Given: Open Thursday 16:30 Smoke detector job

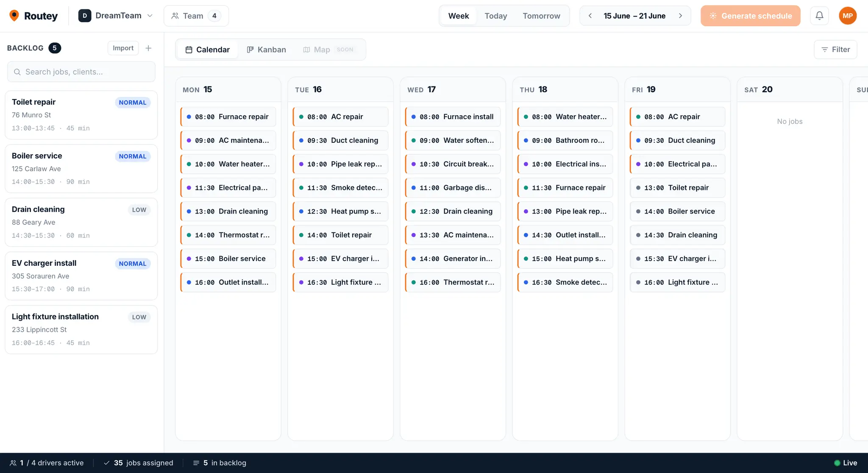Looking at the screenshot, I should tap(565, 282).
